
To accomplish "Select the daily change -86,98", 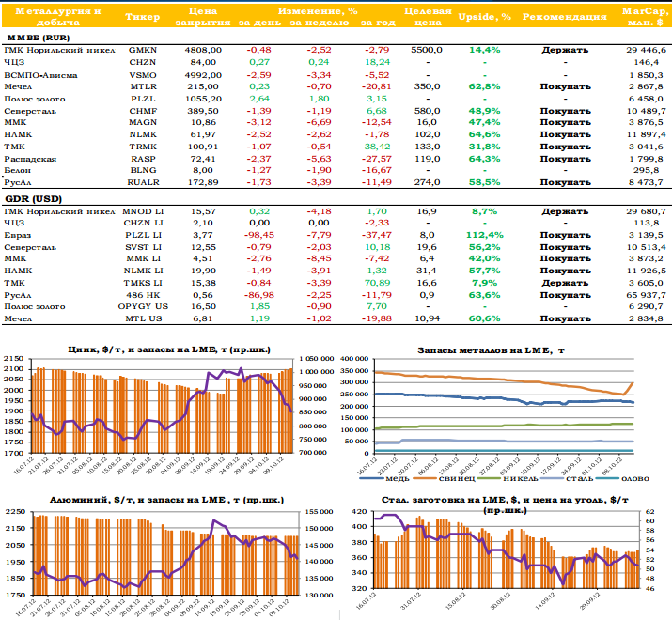I will click(259, 295).
